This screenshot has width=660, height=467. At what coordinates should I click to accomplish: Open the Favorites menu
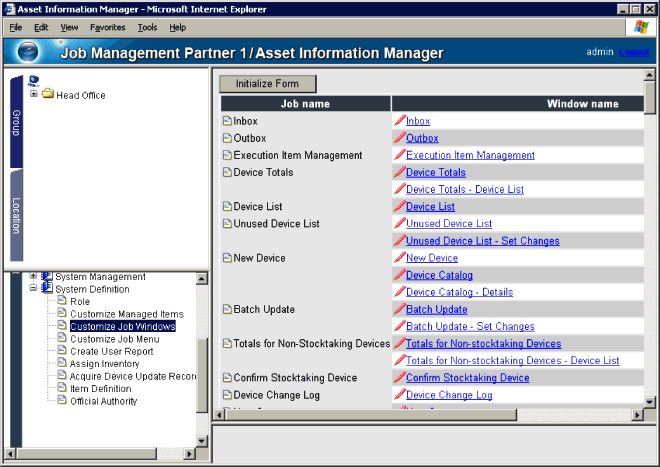[108, 27]
